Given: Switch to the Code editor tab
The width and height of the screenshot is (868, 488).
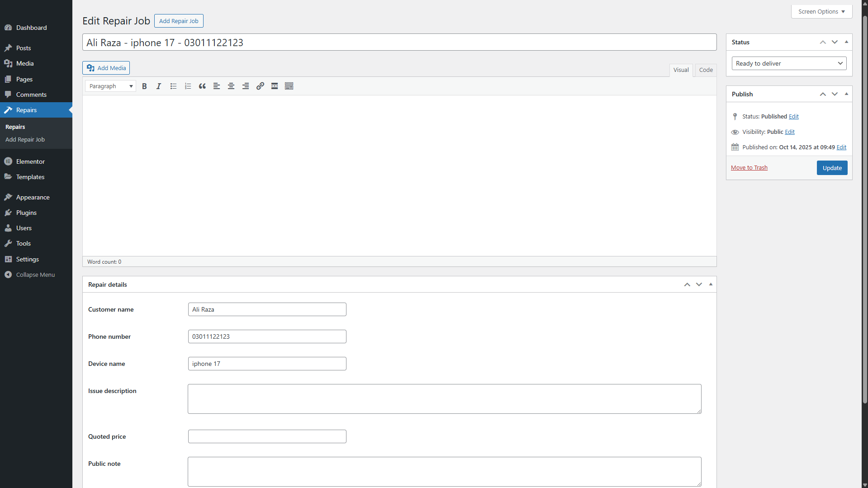Looking at the screenshot, I should 706,70.
